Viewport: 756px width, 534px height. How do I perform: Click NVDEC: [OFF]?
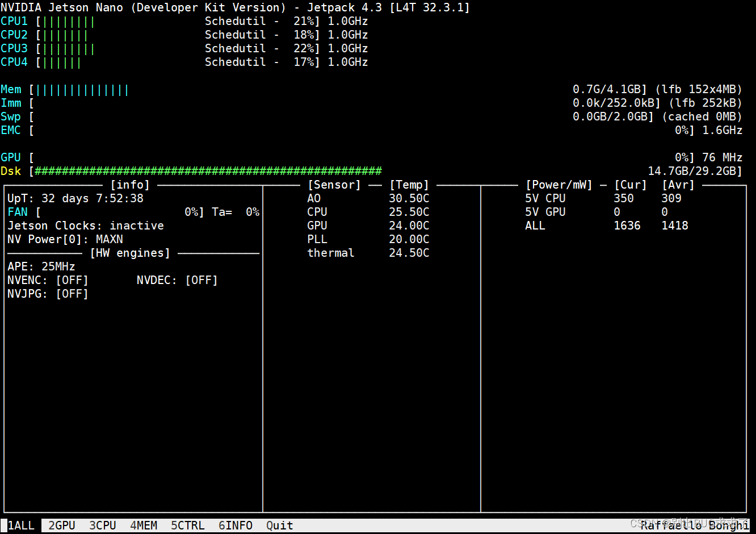click(x=178, y=280)
